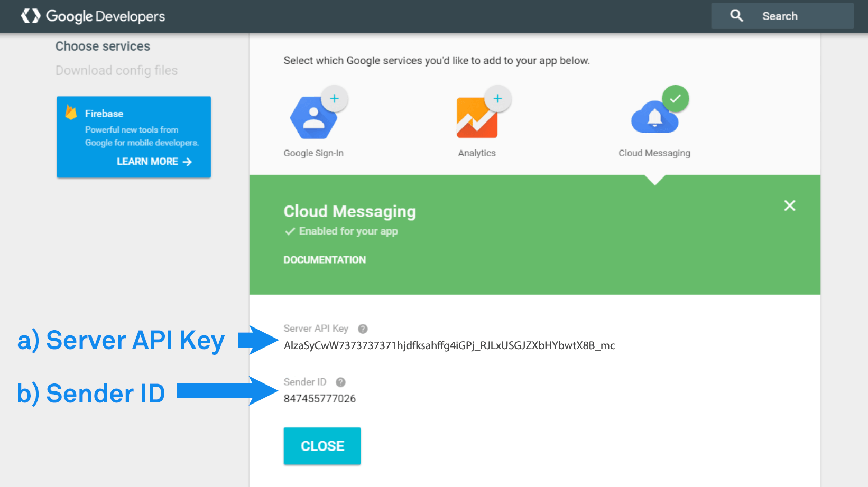Viewport: 868px width, 487px height.
Task: Click the Cloud Messaging panel heading
Action: 350,211
